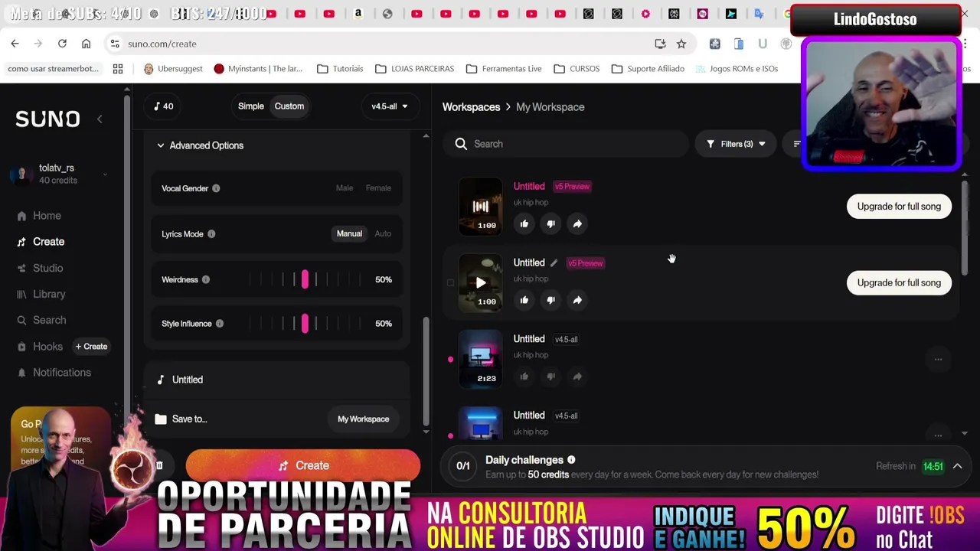The height and width of the screenshot is (551, 980).
Task: Open the Home page in sidebar
Action: tap(46, 216)
